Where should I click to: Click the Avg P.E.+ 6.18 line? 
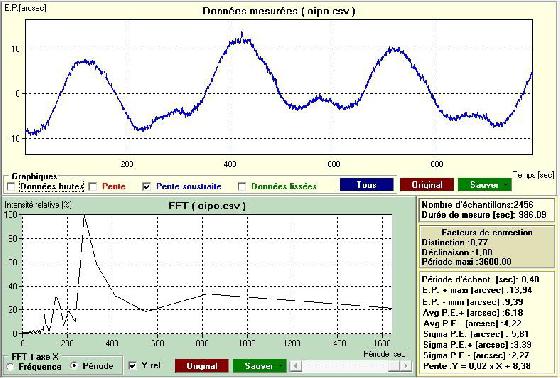tap(473, 313)
